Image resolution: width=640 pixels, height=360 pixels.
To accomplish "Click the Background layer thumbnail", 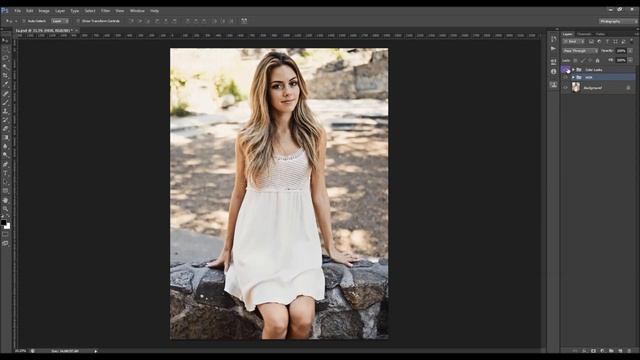I will 576,87.
